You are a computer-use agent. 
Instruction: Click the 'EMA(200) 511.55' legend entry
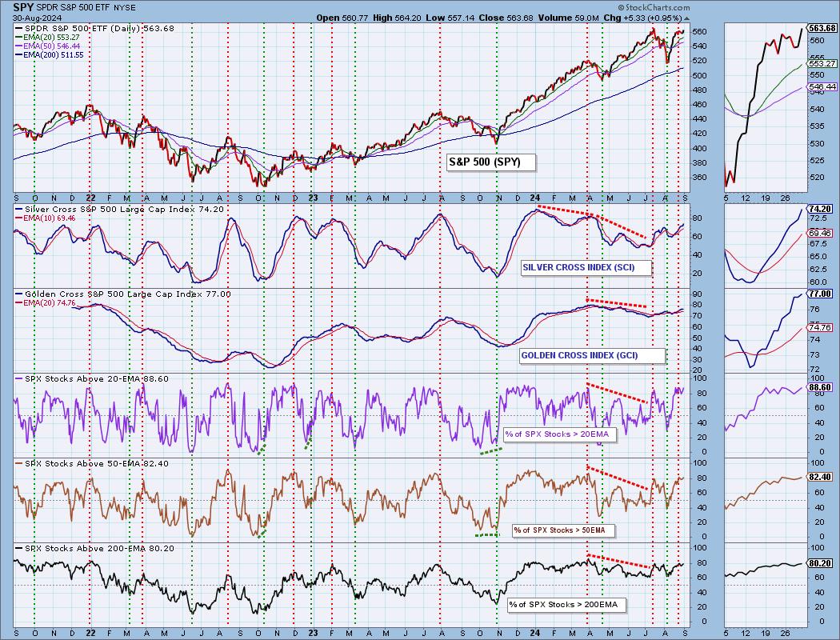click(50, 54)
